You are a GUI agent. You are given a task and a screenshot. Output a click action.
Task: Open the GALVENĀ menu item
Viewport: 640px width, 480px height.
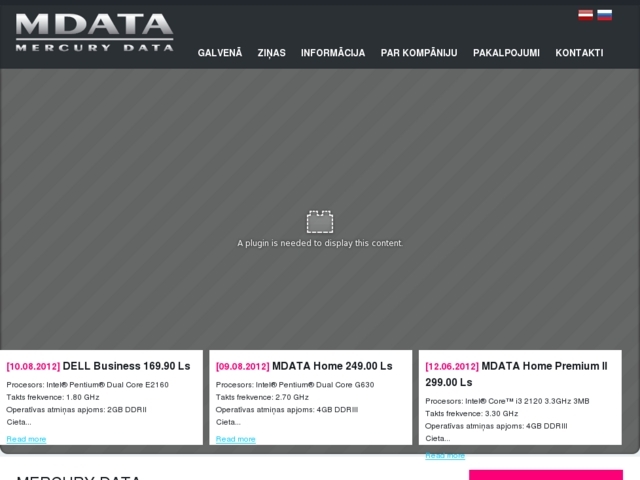pos(220,53)
